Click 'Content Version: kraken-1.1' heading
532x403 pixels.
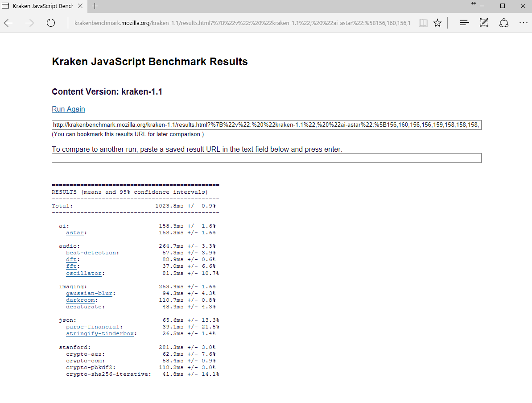[107, 91]
